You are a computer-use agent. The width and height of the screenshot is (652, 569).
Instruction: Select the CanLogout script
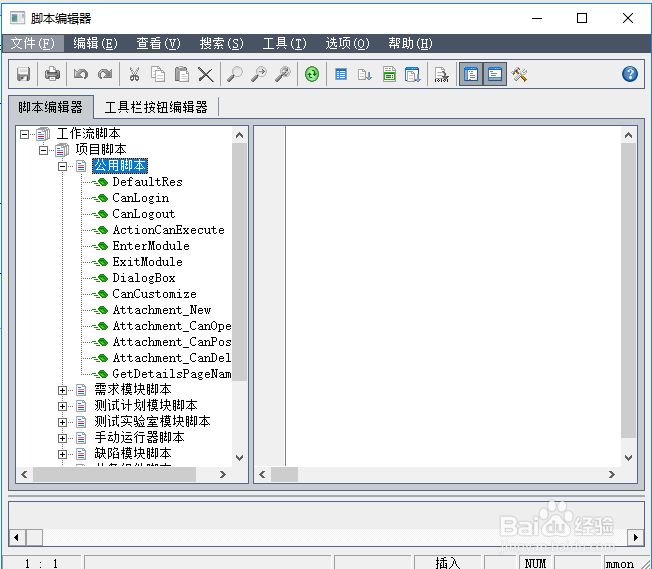click(x=144, y=214)
